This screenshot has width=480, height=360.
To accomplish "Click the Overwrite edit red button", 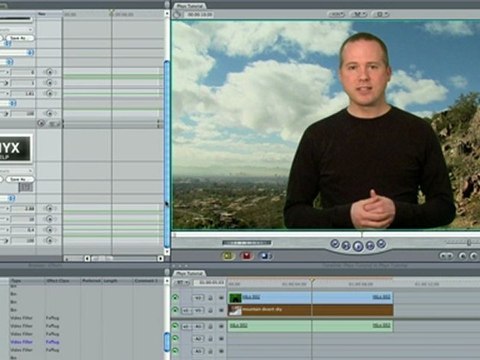I will pos(247,256).
